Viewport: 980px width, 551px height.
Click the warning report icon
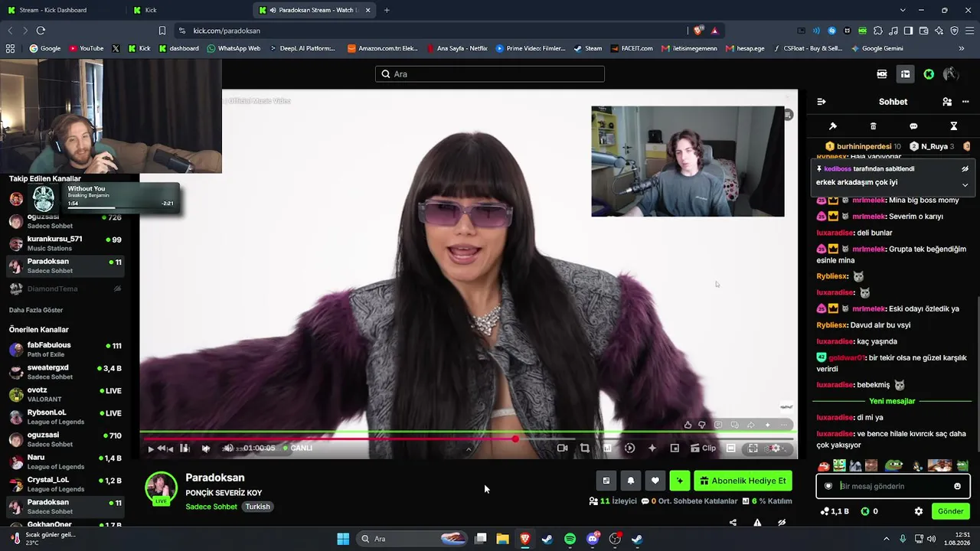click(x=757, y=523)
